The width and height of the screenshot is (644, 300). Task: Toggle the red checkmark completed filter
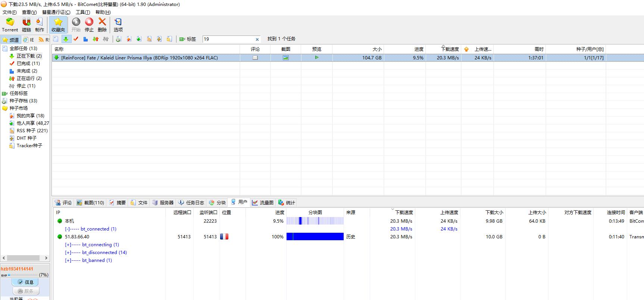coord(76,39)
